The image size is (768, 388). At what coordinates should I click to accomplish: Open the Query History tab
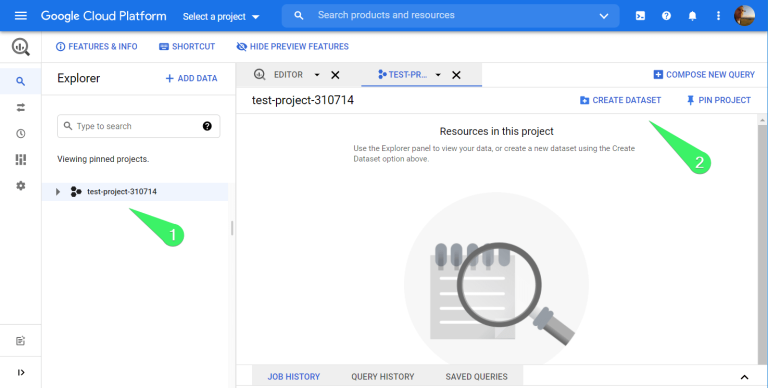pyautogui.click(x=383, y=376)
